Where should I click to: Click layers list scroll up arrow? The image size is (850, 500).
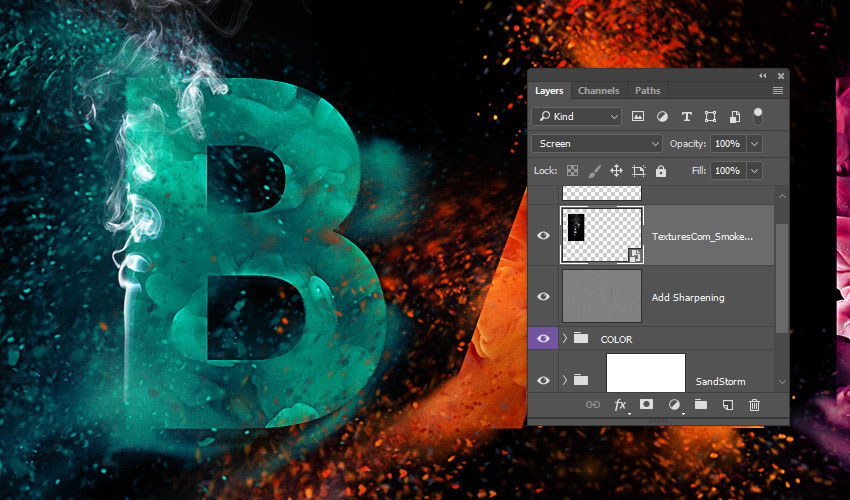pyautogui.click(x=782, y=196)
